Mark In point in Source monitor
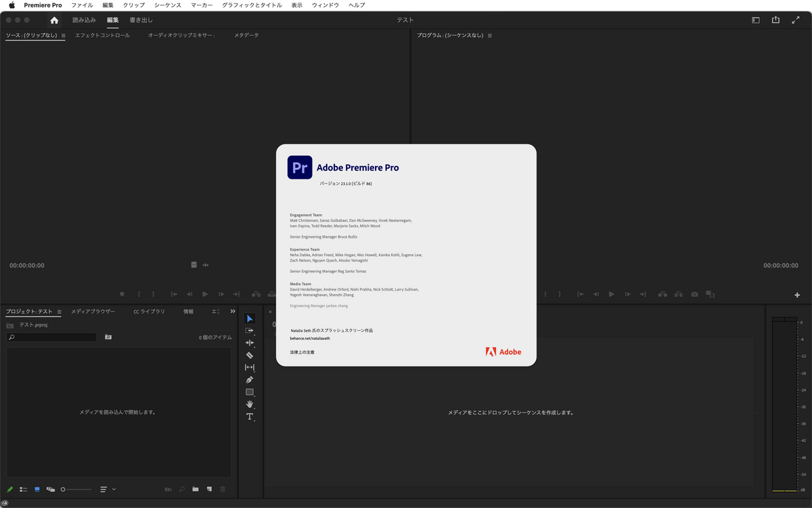The height and width of the screenshot is (508, 812). click(138, 294)
